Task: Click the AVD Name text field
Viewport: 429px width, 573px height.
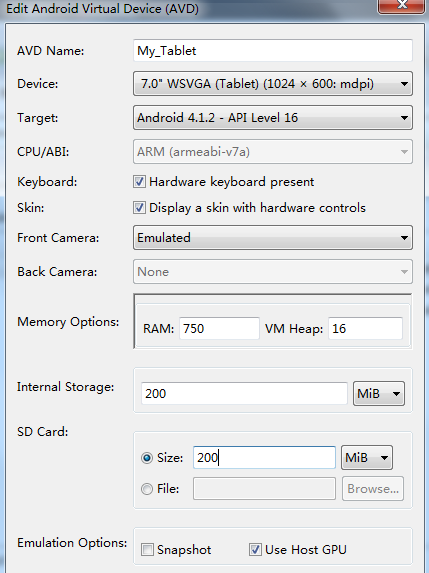Action: point(273,50)
